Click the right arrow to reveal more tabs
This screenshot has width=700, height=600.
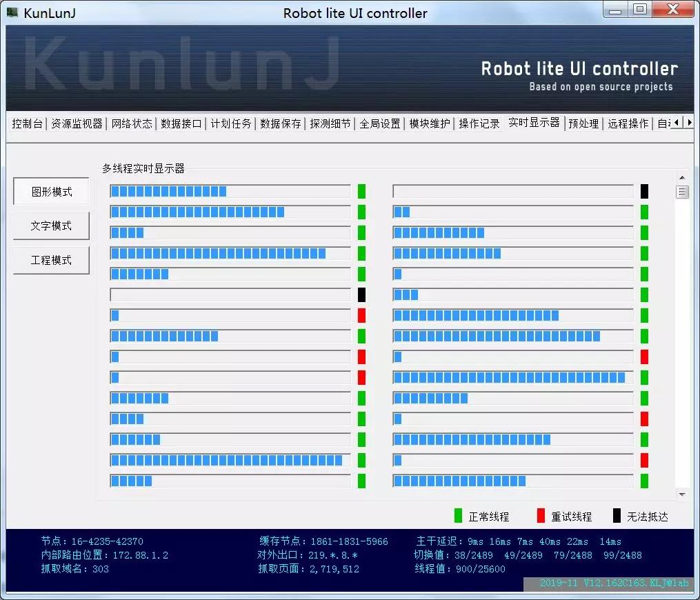(x=689, y=122)
